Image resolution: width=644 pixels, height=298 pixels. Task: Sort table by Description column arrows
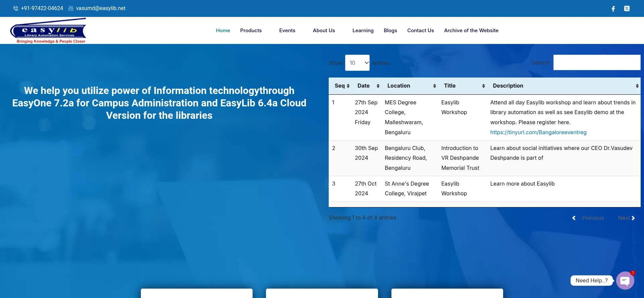pyautogui.click(x=637, y=86)
